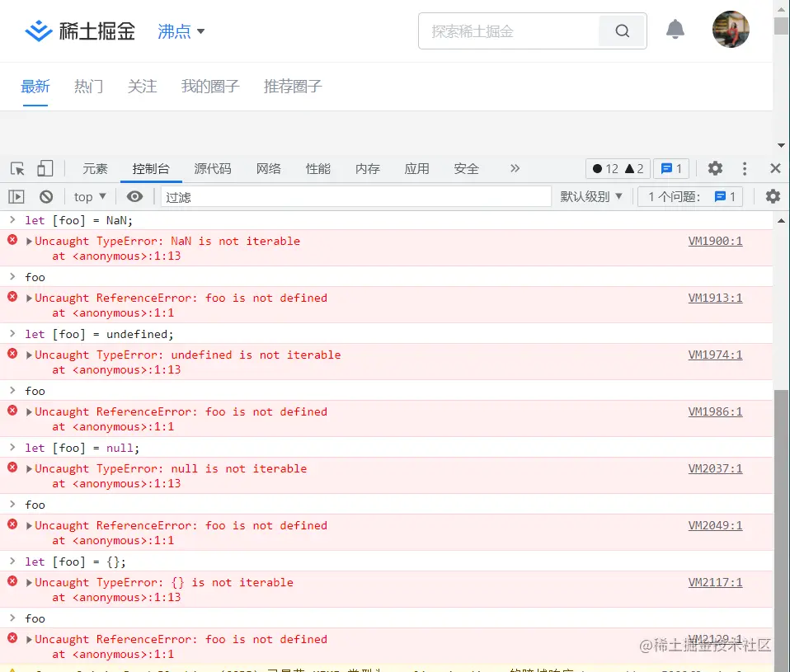This screenshot has width=790, height=672.
Task: Focus the 探索稀土掘金 search field
Action: [509, 31]
